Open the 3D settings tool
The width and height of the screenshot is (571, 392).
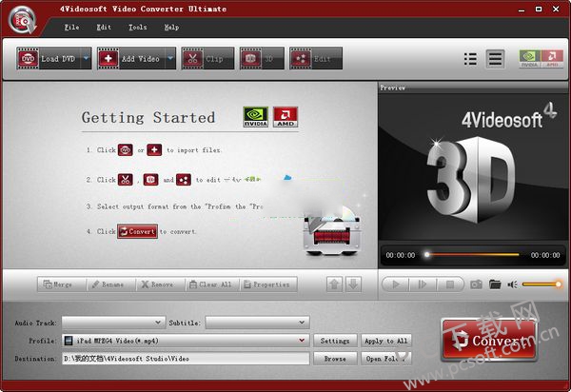coord(260,59)
